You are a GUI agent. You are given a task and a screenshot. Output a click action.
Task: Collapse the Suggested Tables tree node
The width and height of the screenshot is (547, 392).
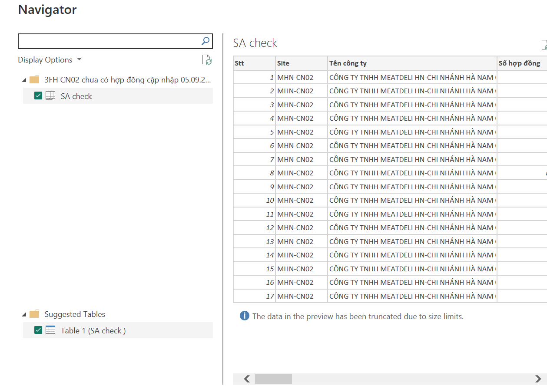(x=23, y=314)
